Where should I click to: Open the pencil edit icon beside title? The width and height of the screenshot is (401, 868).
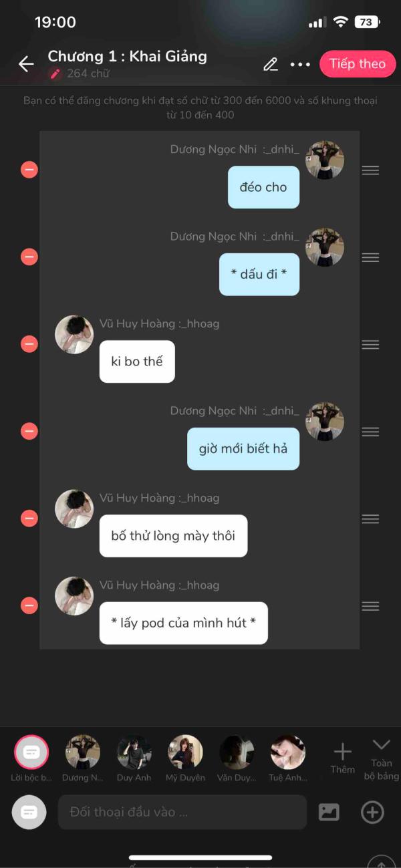coord(271,64)
